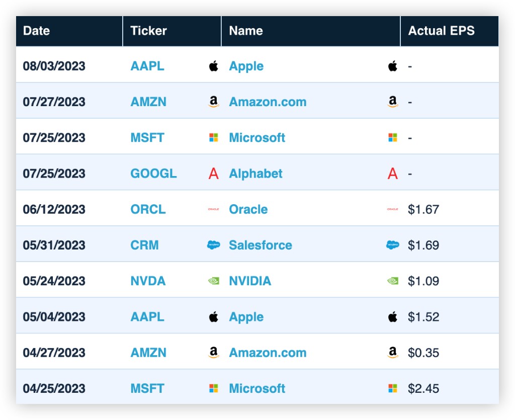Open the GOOGL ticker link
This screenshot has height=420, width=515.
pos(153,174)
